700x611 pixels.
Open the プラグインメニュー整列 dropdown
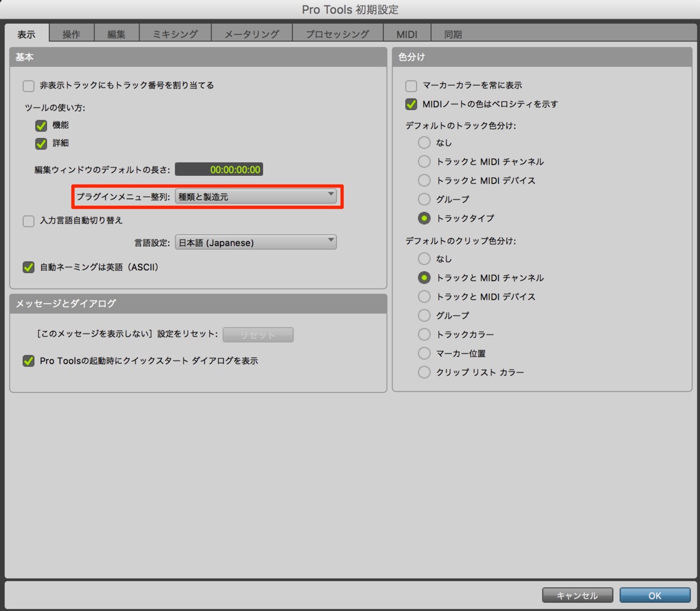pyautogui.click(x=256, y=197)
